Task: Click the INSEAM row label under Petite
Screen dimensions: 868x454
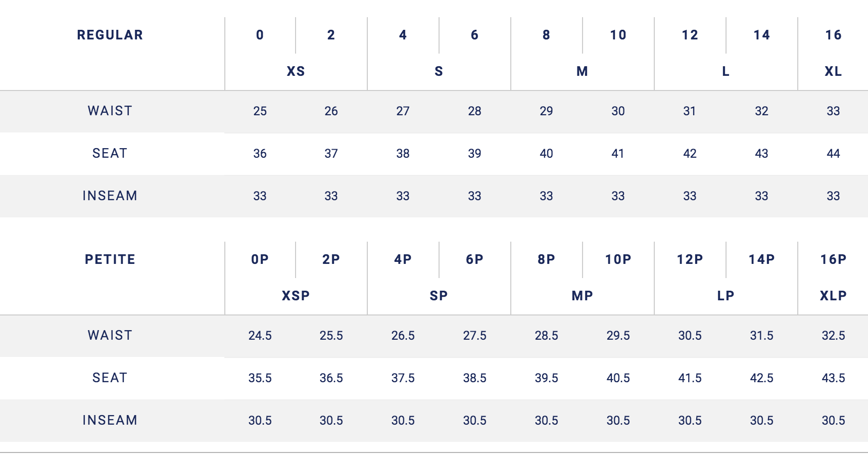Action: tap(110, 420)
